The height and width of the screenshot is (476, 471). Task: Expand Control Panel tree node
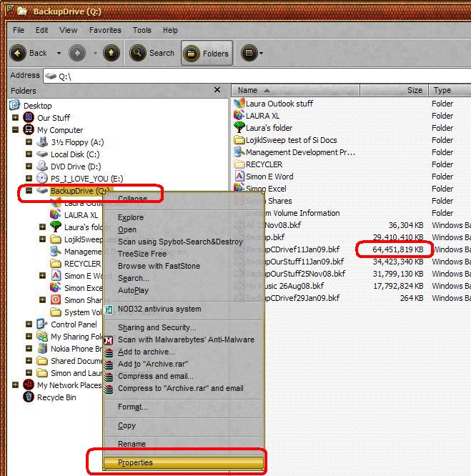pos(29,324)
